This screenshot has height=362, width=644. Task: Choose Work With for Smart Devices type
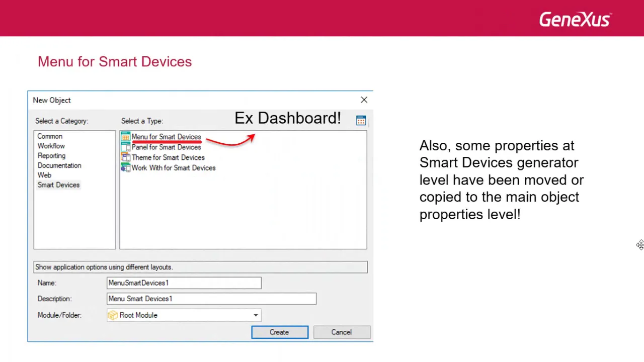(x=174, y=168)
